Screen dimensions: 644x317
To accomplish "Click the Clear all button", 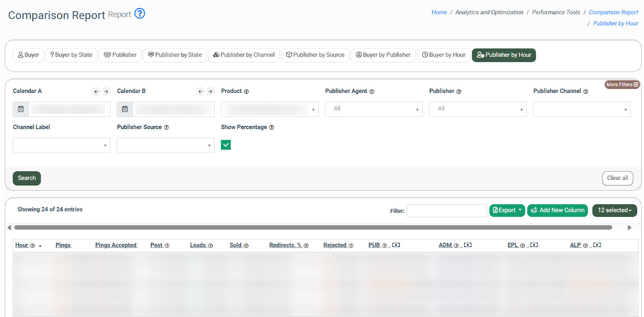I will pyautogui.click(x=617, y=178).
